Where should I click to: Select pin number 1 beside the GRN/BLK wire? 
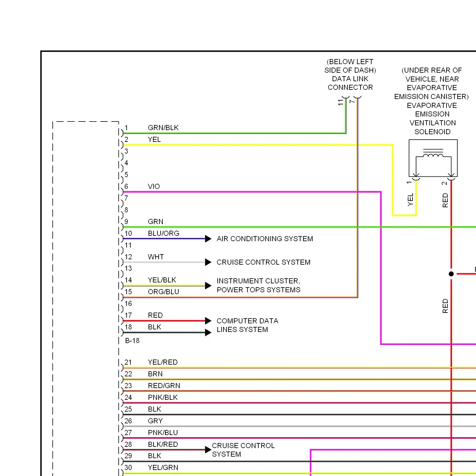coord(126,128)
